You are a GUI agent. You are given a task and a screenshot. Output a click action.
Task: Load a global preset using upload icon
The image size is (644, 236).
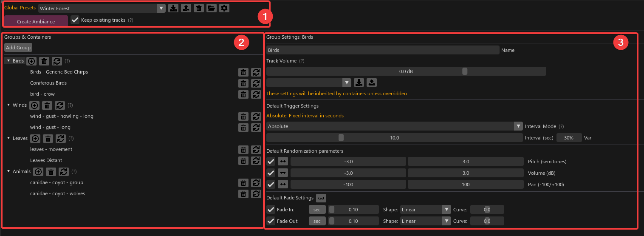click(x=186, y=8)
